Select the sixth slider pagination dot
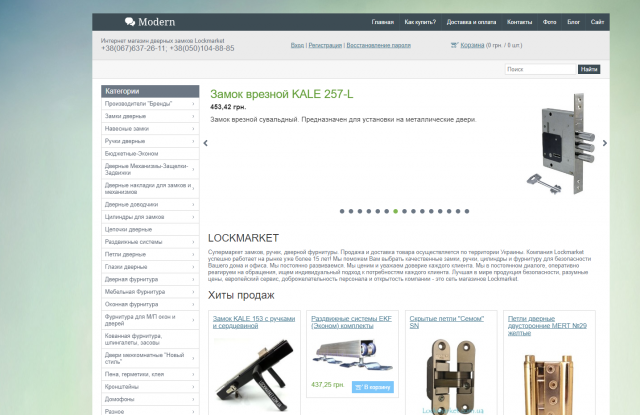The height and width of the screenshot is (415, 640). pyautogui.click(x=387, y=211)
